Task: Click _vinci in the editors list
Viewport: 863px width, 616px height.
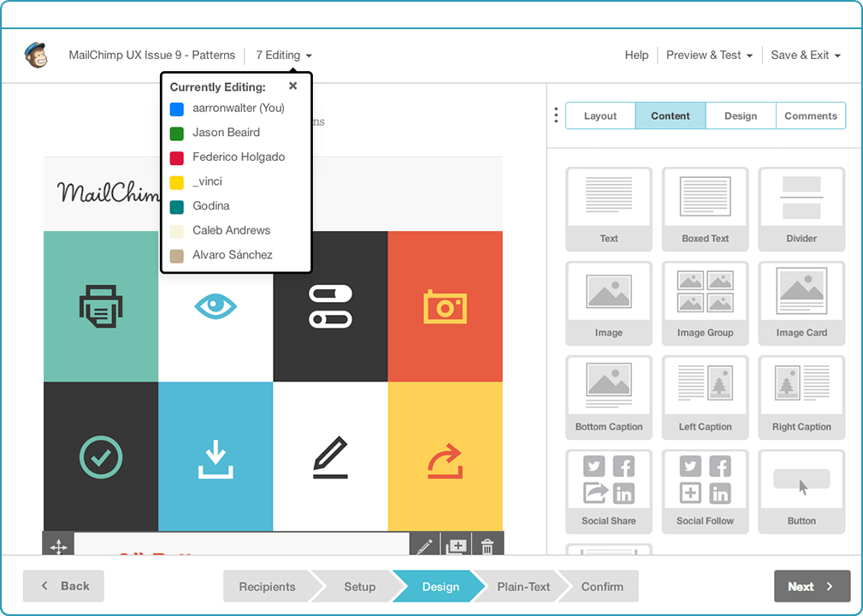Action: 207,181
